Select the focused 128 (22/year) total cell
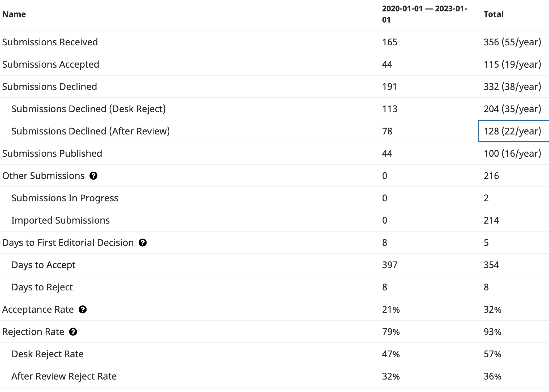 (512, 131)
